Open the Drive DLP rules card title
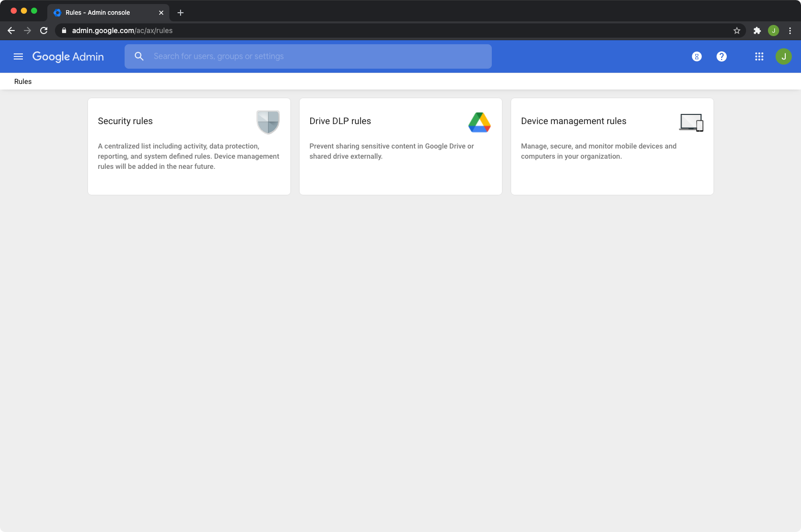The image size is (801, 532). coord(340,121)
